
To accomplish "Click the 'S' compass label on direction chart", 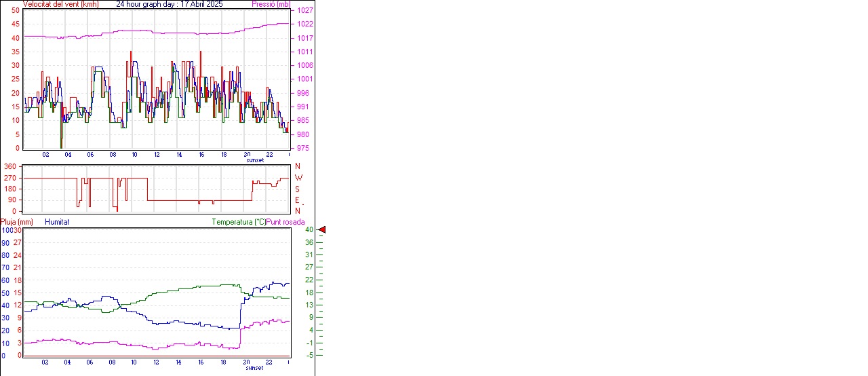I will (x=298, y=189).
